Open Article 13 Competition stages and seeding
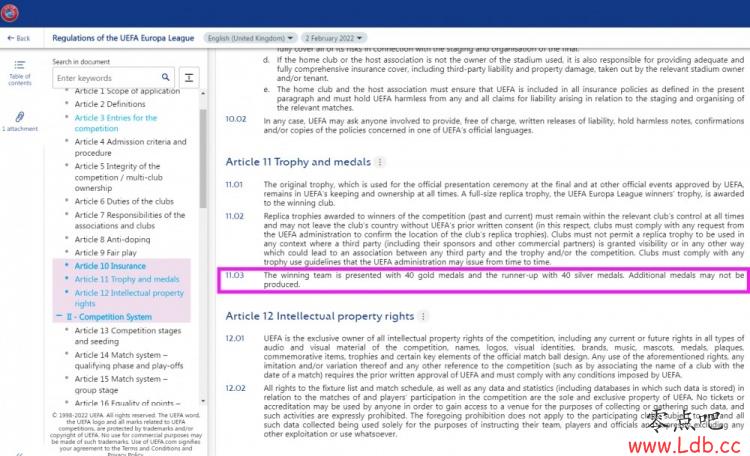This screenshot has height=456, width=750. point(128,336)
